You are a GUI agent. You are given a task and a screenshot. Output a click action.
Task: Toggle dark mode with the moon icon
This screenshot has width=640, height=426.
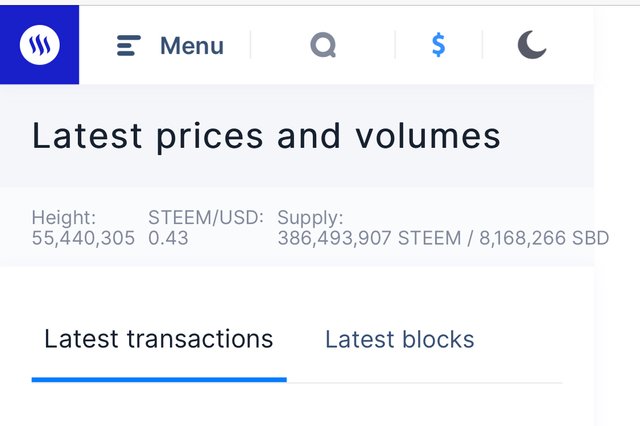[531, 44]
